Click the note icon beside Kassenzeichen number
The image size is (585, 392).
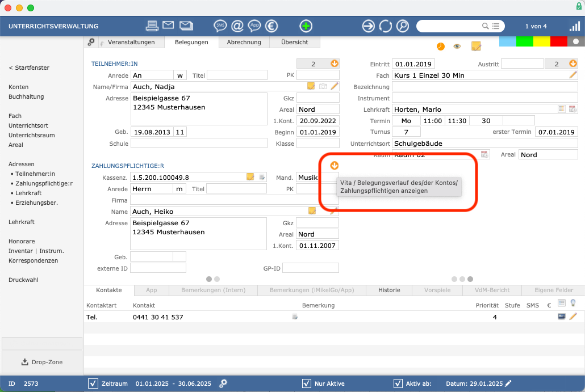[250, 176]
